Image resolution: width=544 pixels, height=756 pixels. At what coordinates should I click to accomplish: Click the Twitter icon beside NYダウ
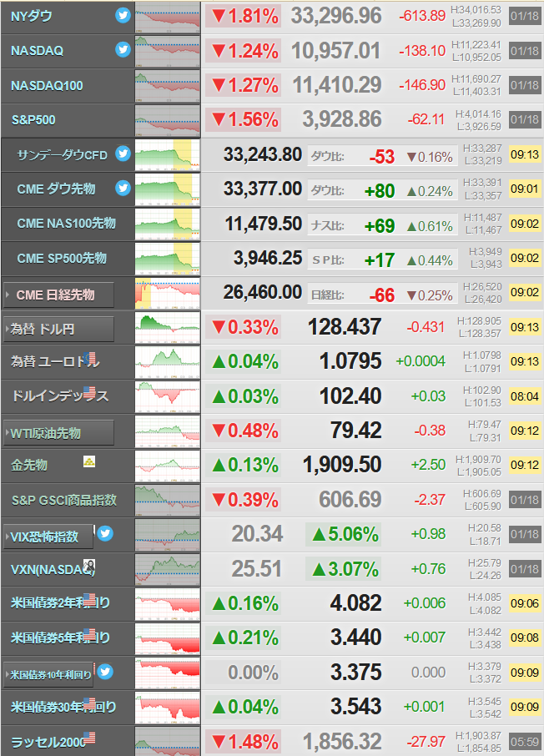[123, 15]
